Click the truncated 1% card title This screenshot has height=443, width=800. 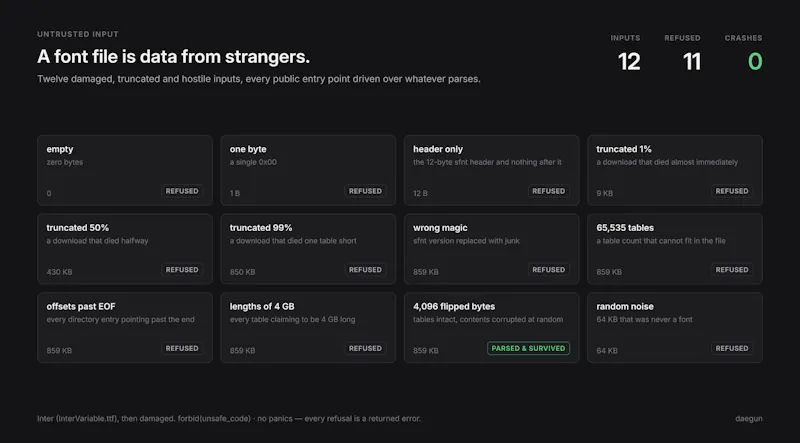click(x=624, y=149)
